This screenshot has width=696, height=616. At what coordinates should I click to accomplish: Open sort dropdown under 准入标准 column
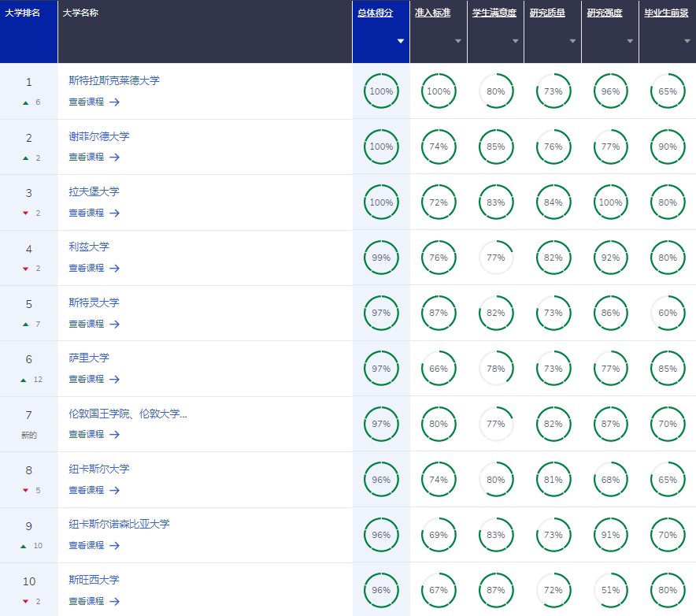[458, 41]
